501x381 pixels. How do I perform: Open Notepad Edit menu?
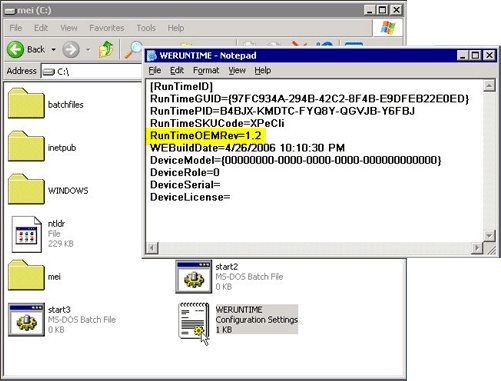[x=177, y=70]
